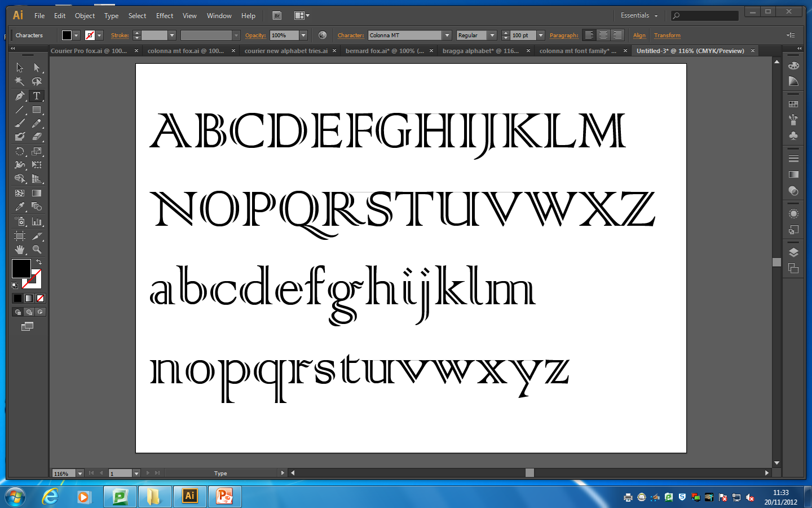Open the Colonna MT font dropdown
812x508 pixels.
coord(447,35)
